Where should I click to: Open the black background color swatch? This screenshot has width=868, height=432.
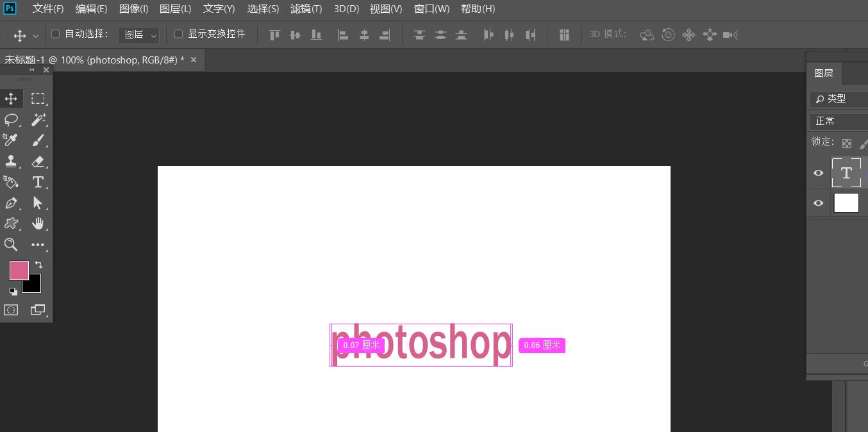click(34, 285)
